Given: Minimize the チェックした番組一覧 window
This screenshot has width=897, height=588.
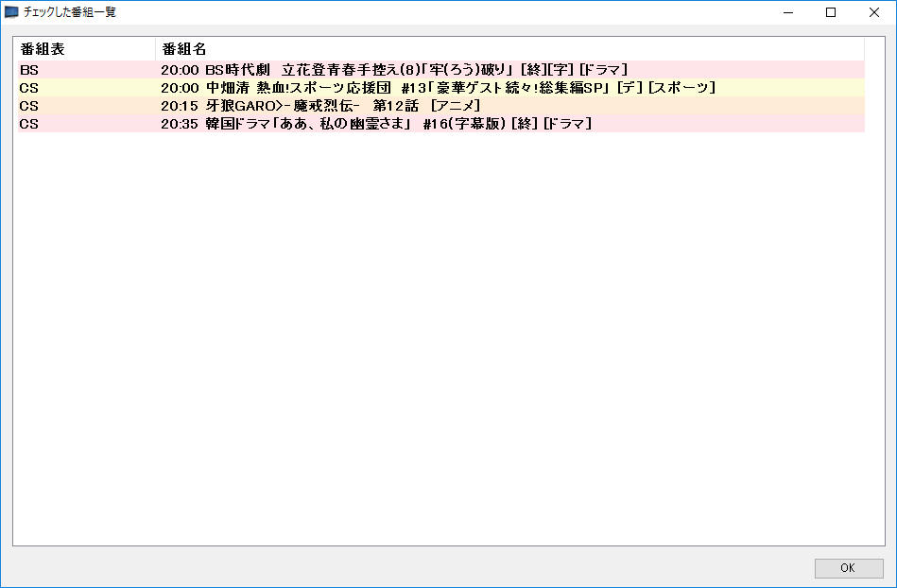Looking at the screenshot, I should [788, 12].
